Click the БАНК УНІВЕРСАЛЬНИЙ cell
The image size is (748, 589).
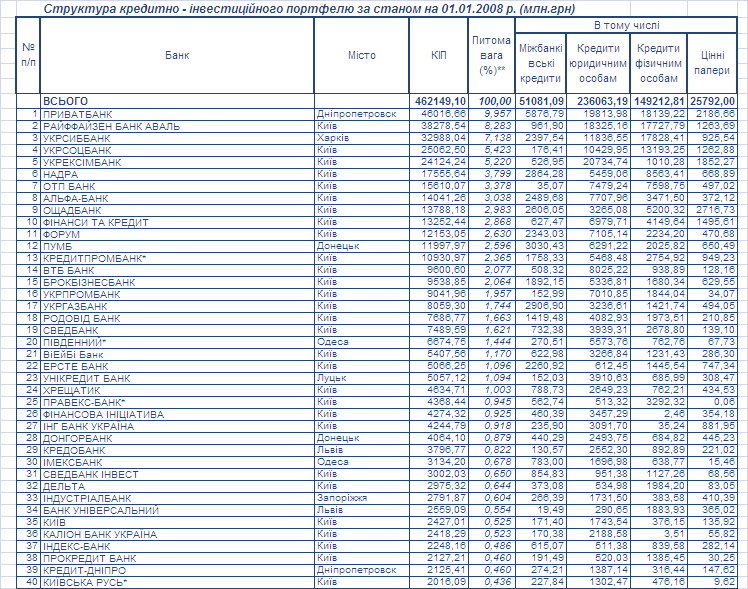pos(177,510)
